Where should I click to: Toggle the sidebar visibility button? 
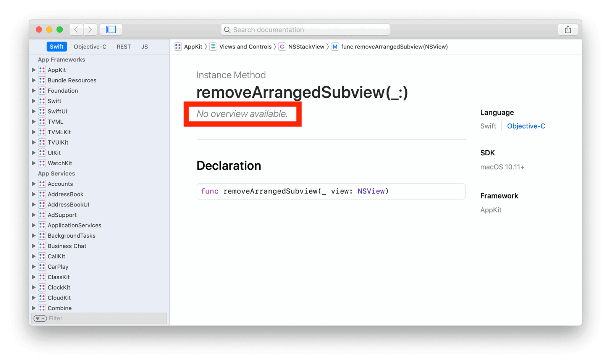111,30
